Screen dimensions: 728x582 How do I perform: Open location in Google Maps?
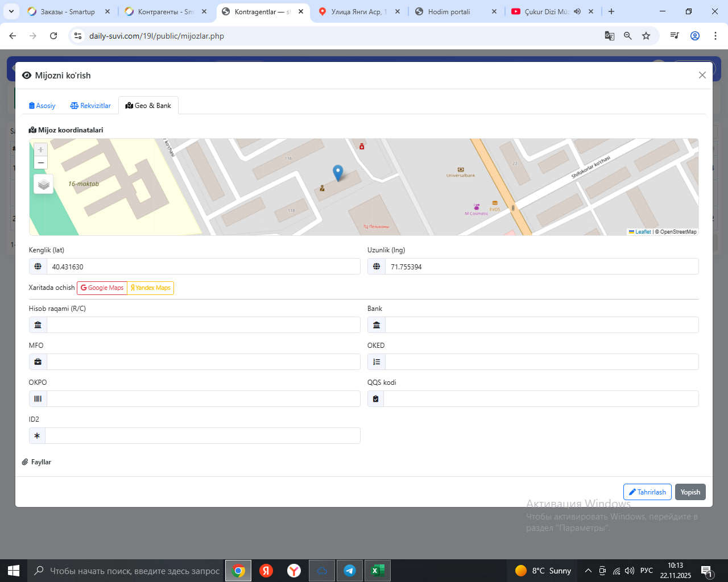click(102, 288)
